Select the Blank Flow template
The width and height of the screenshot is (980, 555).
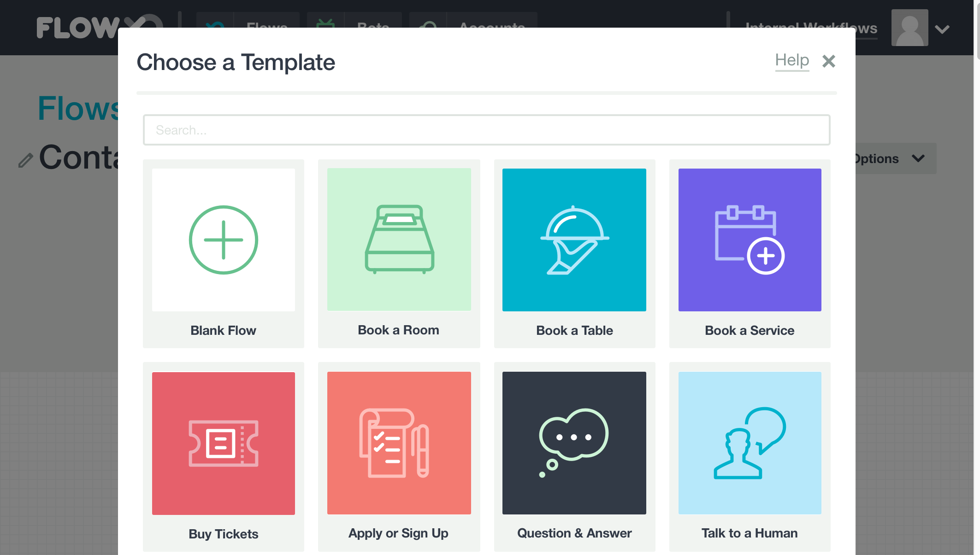tap(223, 253)
